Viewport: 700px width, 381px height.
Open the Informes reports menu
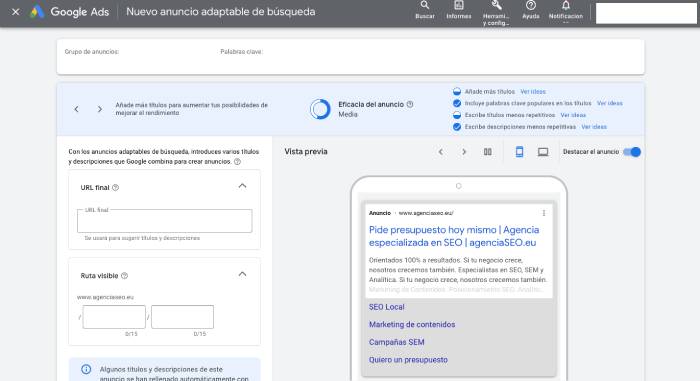coord(458,10)
